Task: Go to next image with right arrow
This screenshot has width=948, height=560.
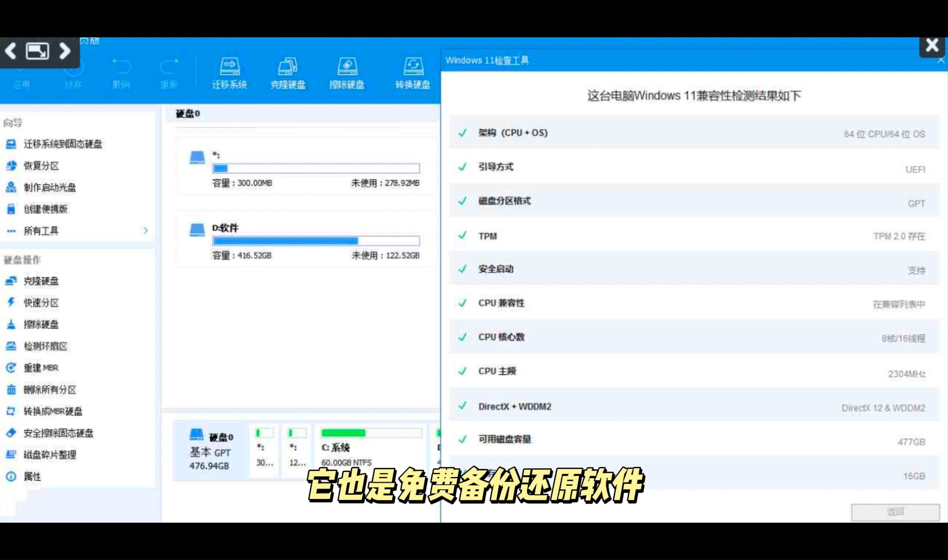Action: [65, 51]
